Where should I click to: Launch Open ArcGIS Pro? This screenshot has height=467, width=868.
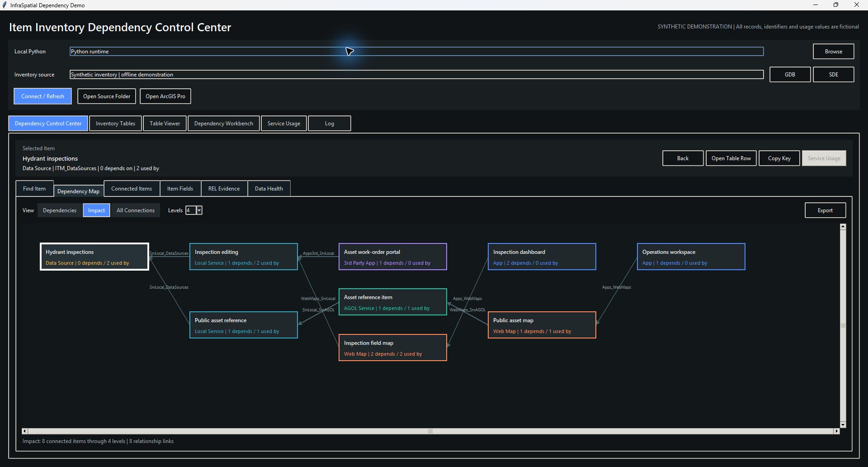pos(165,96)
